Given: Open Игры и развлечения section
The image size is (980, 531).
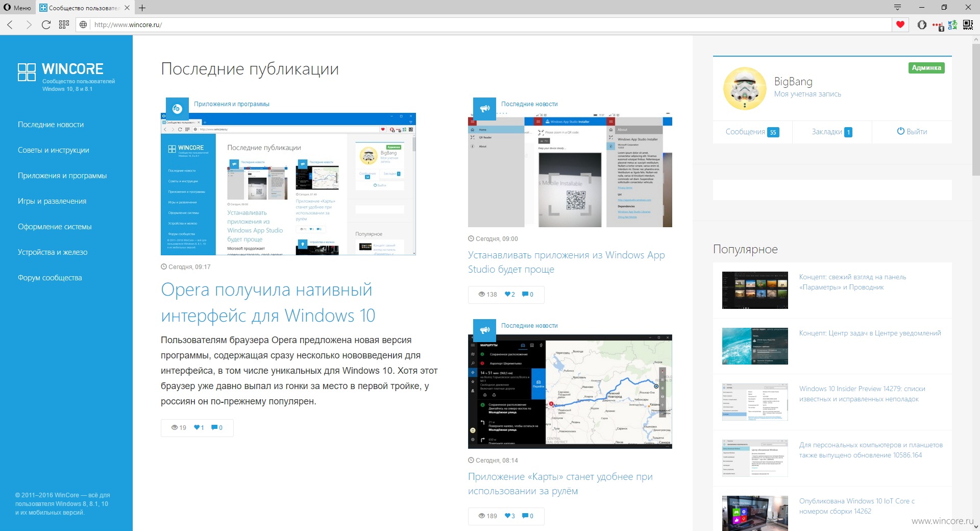Looking at the screenshot, I should 52,201.
